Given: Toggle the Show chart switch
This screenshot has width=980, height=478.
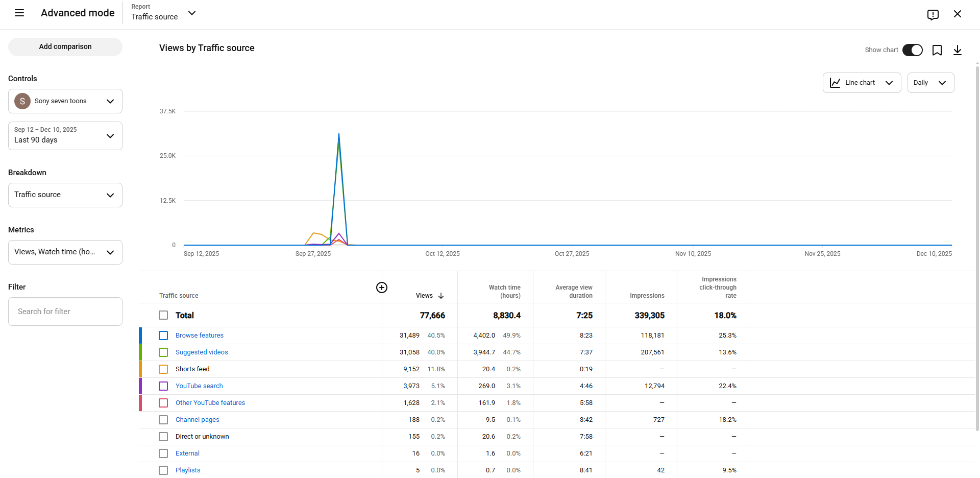Looking at the screenshot, I should click(x=912, y=50).
